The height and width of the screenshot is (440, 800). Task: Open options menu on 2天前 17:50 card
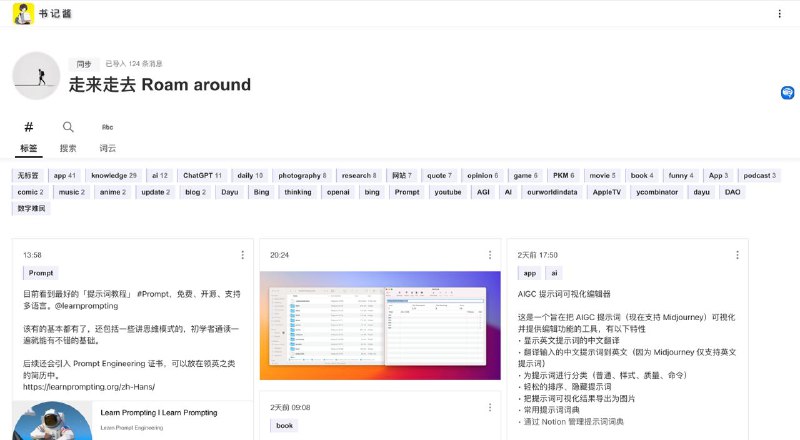[x=737, y=255]
